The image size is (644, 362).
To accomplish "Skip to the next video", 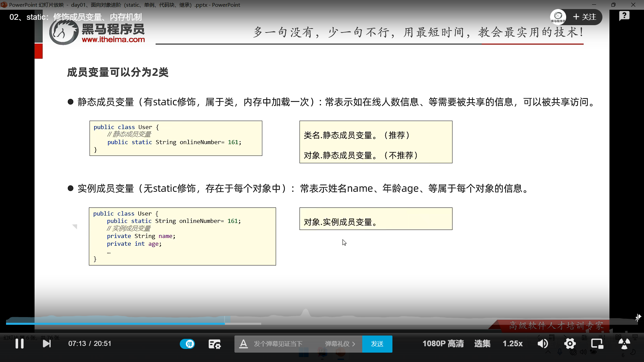I will (47, 344).
